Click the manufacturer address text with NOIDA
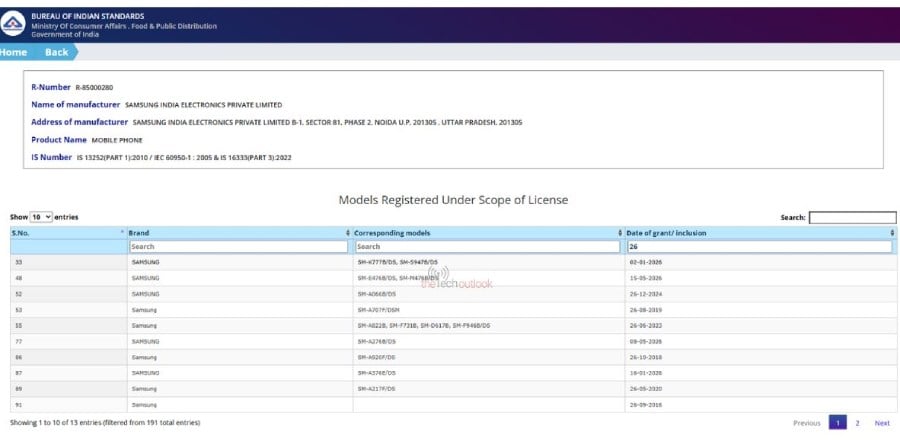The width and height of the screenshot is (900, 440). coord(327,123)
